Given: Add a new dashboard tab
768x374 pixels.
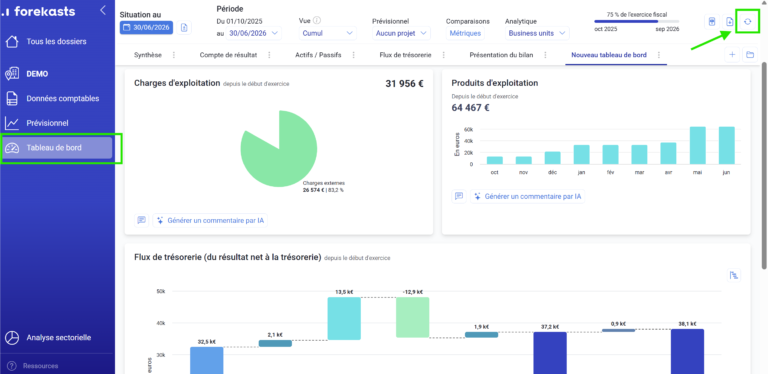Looking at the screenshot, I should (x=732, y=55).
